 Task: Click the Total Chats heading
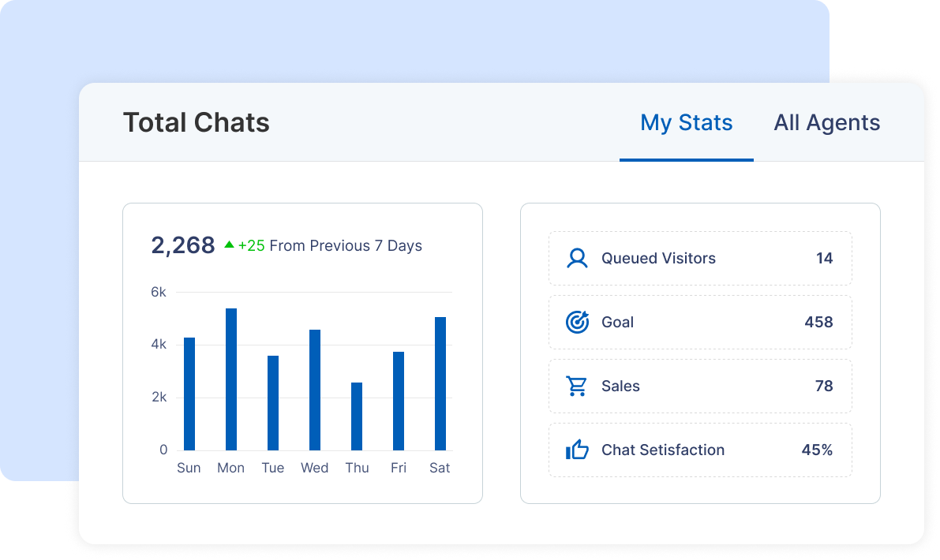tap(197, 123)
